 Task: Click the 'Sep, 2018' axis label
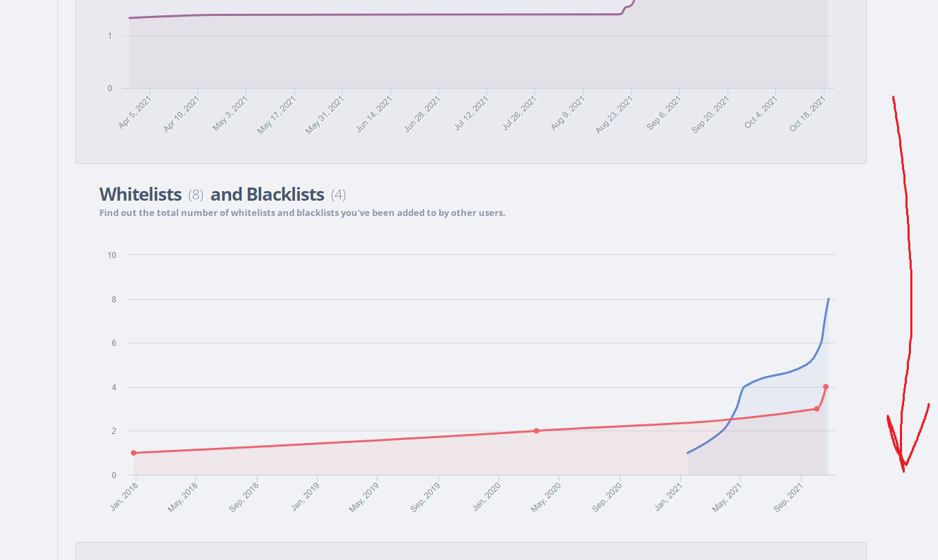(x=245, y=496)
